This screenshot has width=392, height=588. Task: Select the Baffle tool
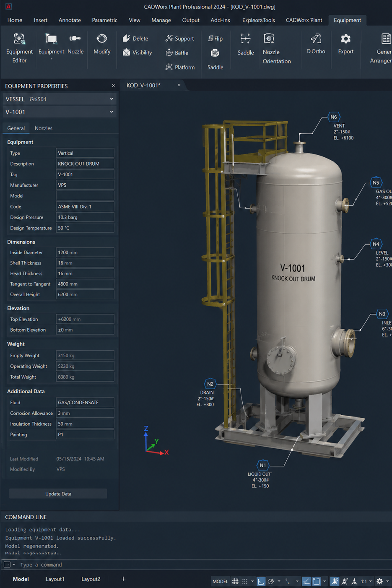pyautogui.click(x=177, y=52)
